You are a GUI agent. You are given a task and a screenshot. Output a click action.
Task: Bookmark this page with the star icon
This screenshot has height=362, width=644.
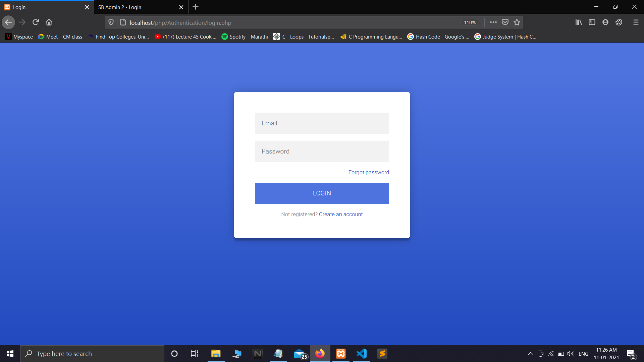517,22
